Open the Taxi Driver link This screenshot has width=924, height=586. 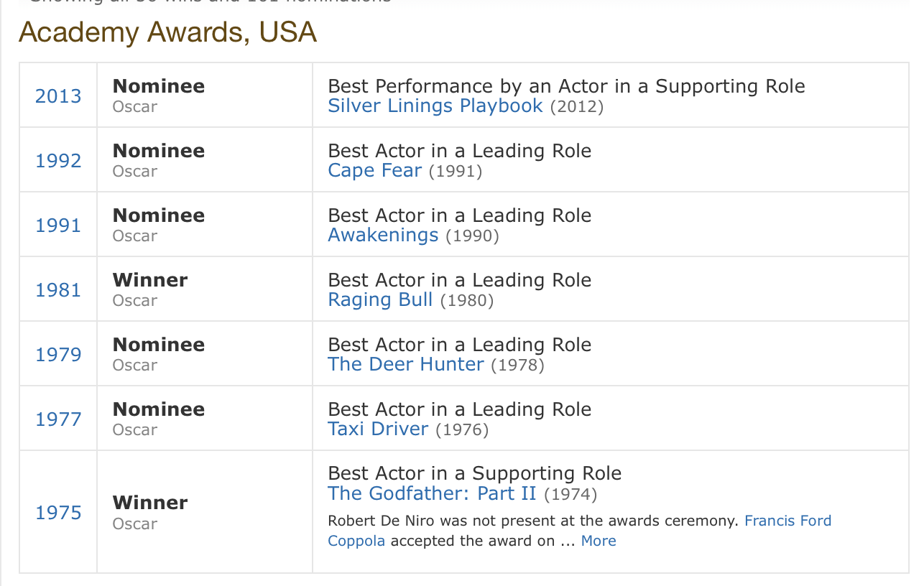378,429
